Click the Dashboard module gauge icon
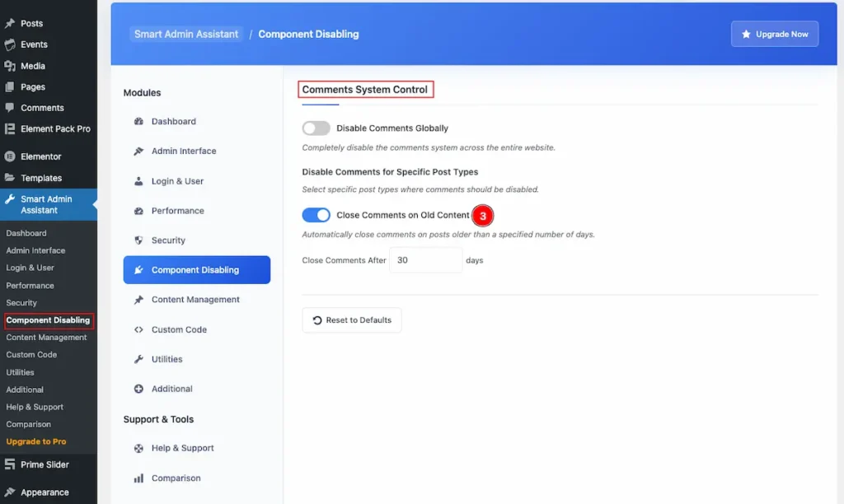Image resolution: width=844 pixels, height=504 pixels. [138, 121]
